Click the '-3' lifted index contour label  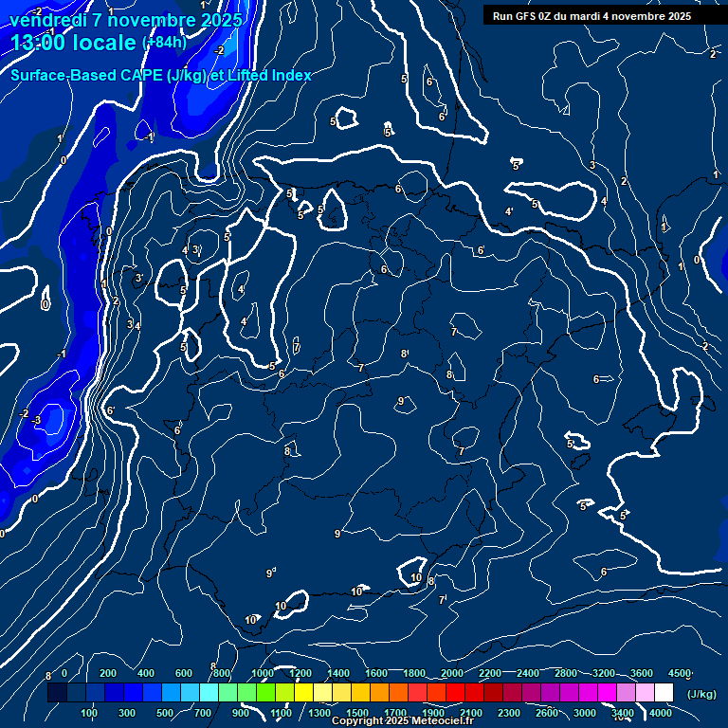pyautogui.click(x=36, y=420)
